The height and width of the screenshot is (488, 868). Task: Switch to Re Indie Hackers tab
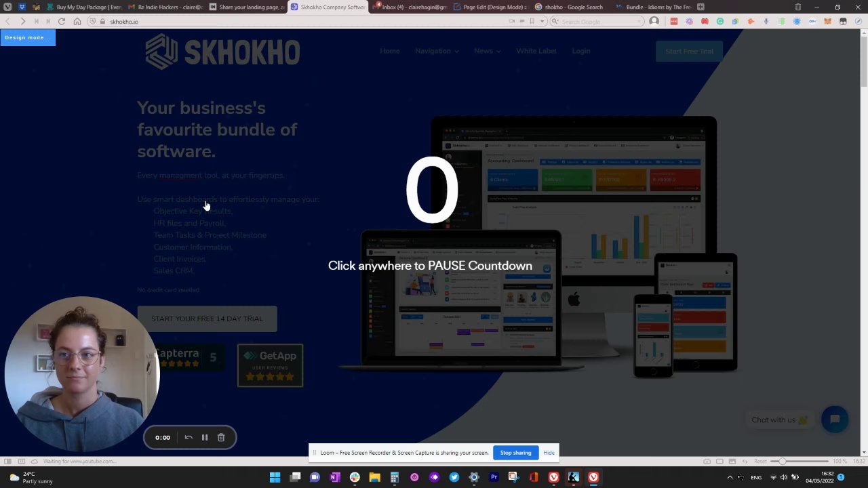click(x=164, y=7)
